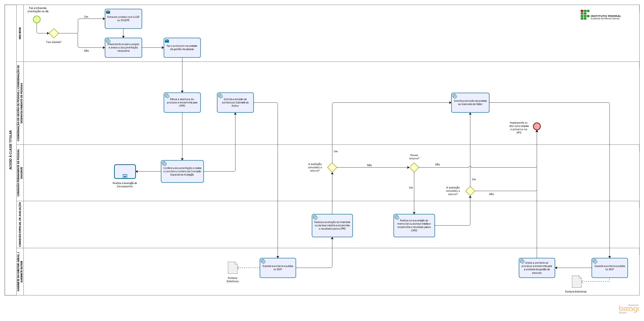This screenshot has width=644, height=321.
Task: Click the 'ACESSO À CLASSE TITULAR' pool title
Action: click(11, 150)
